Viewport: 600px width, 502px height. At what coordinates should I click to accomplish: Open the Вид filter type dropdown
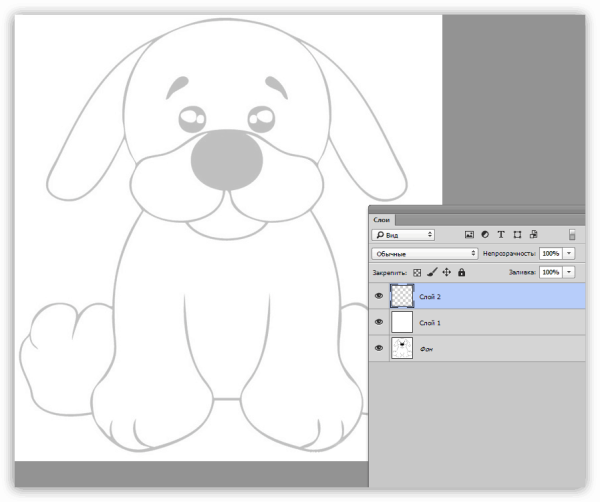click(x=403, y=235)
